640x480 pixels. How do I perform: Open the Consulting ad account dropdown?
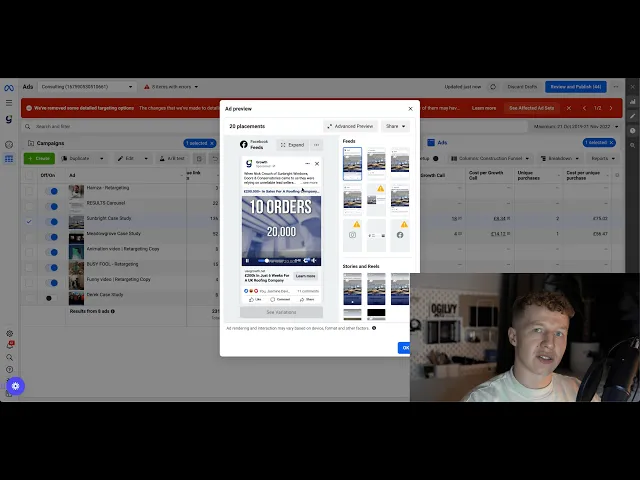87,87
